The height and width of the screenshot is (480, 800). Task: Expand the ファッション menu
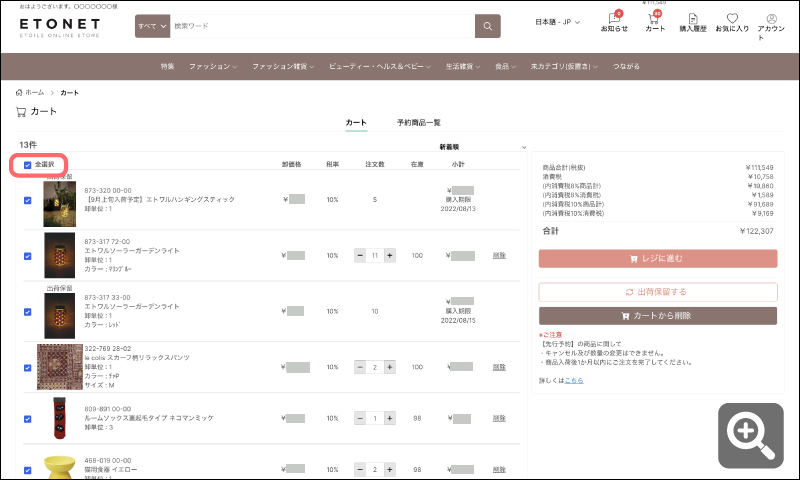pos(213,66)
